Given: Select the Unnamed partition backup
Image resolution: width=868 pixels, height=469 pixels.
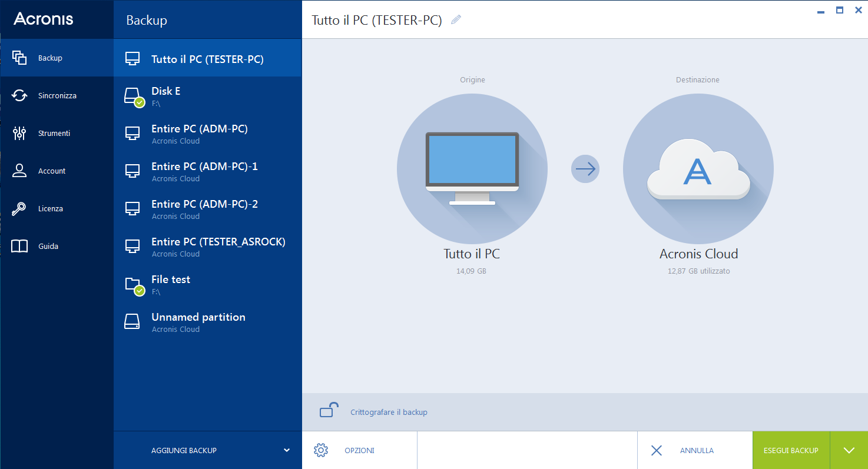Looking at the screenshot, I should point(207,322).
